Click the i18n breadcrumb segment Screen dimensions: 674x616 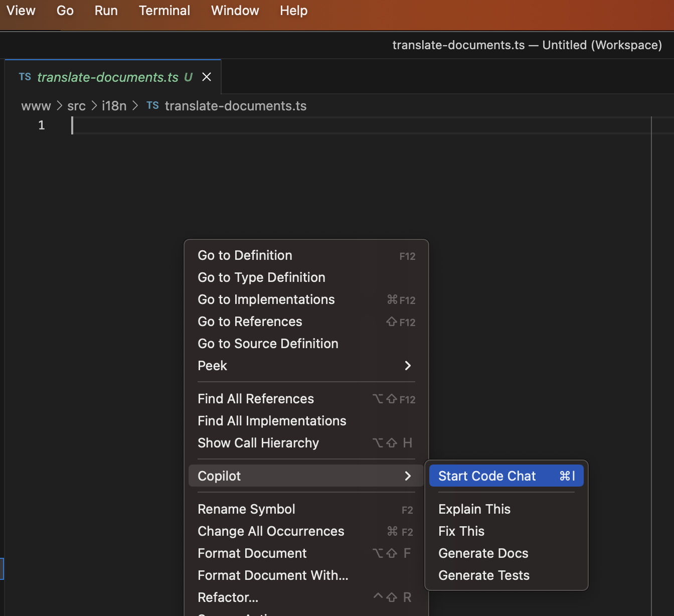pos(114,106)
